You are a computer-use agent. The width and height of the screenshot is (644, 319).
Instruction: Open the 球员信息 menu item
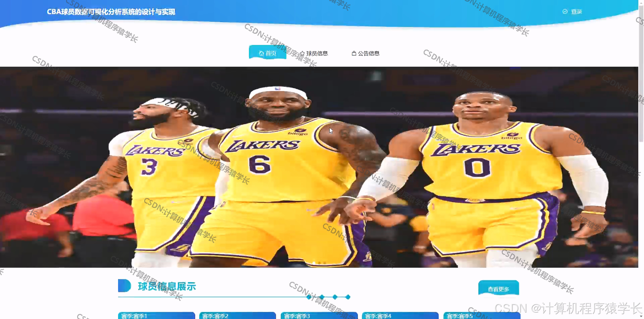coord(317,53)
